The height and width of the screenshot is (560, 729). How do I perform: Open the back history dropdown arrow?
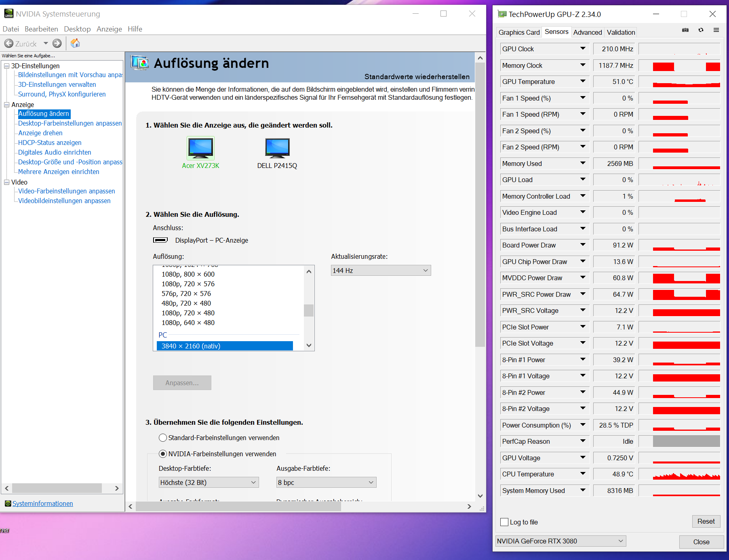(46, 44)
